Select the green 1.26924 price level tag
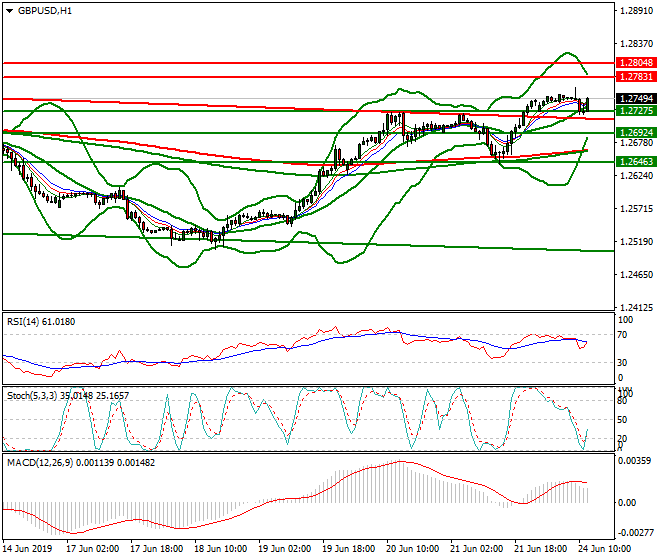 635,132
